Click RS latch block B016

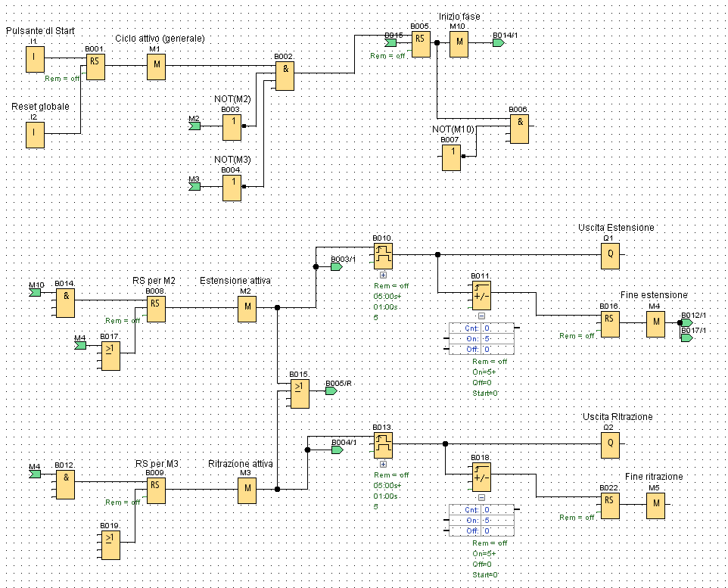tap(610, 324)
